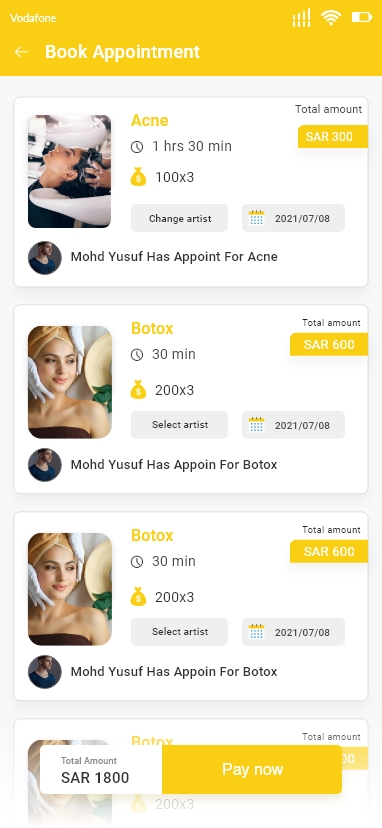Tap the battery status icon
This screenshot has height=828, width=382.
362,17
